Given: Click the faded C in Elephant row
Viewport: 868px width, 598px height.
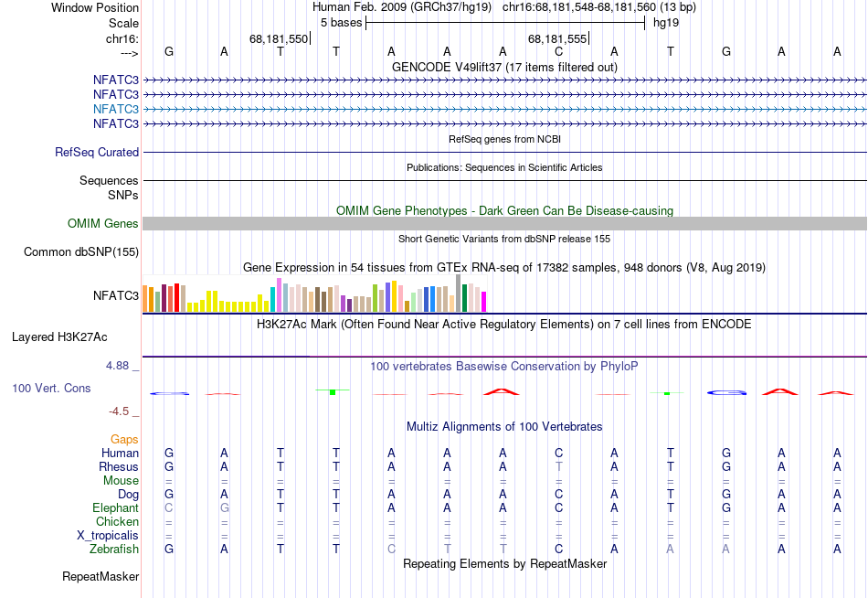Looking at the screenshot, I should [x=169, y=507].
